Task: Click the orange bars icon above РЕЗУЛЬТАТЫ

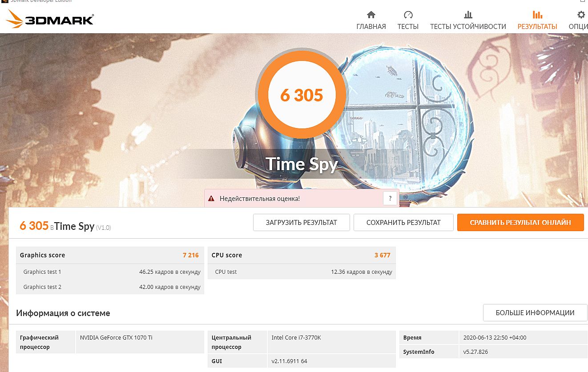Action: click(x=537, y=15)
